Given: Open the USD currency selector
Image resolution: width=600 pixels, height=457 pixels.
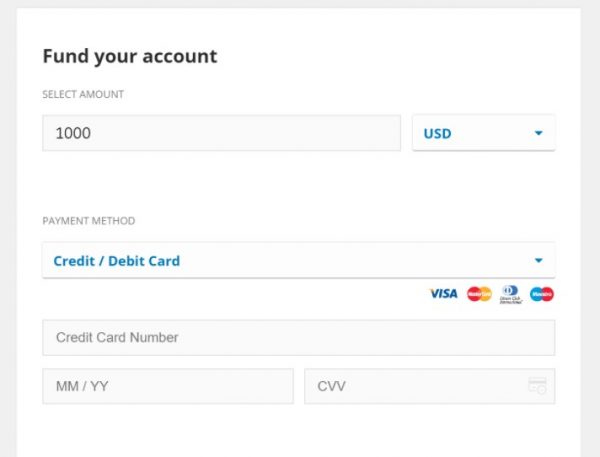Looking at the screenshot, I should [484, 133].
